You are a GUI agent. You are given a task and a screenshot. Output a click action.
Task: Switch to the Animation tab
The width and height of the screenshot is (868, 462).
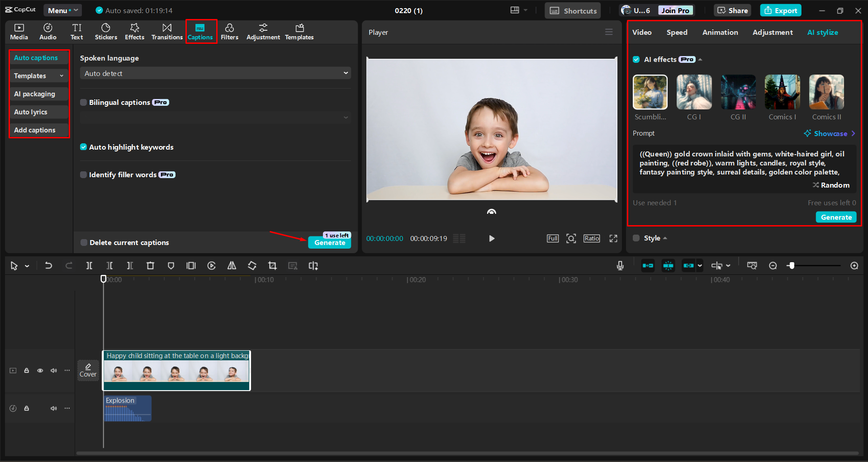[x=720, y=32]
